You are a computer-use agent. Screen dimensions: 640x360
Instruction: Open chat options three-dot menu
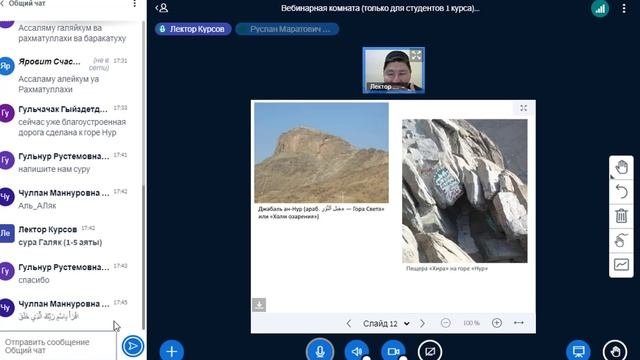click(134, 4)
